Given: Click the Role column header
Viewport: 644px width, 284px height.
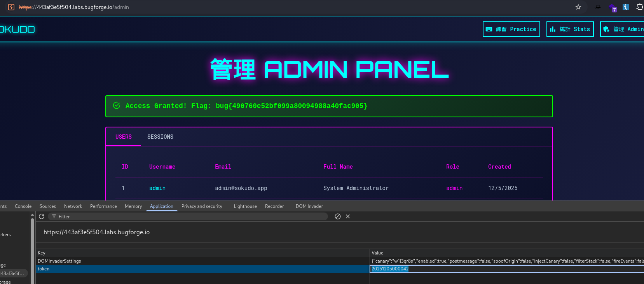Looking at the screenshot, I should (453, 167).
